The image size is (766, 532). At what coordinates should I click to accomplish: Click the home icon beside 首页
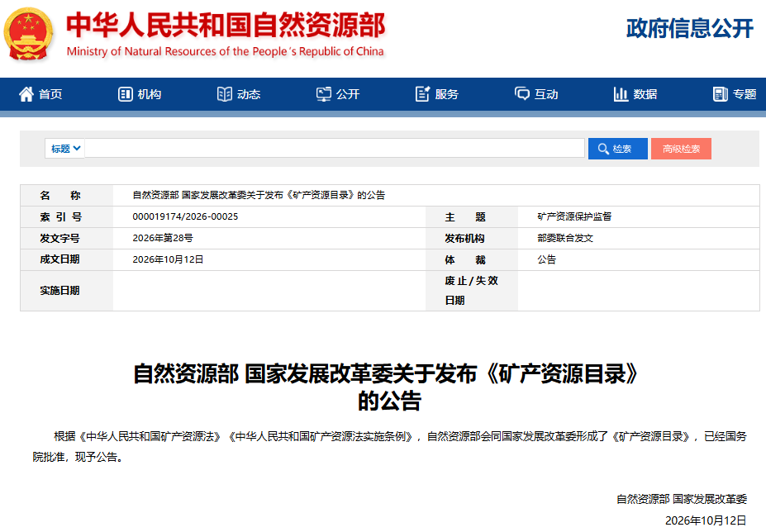point(26,94)
